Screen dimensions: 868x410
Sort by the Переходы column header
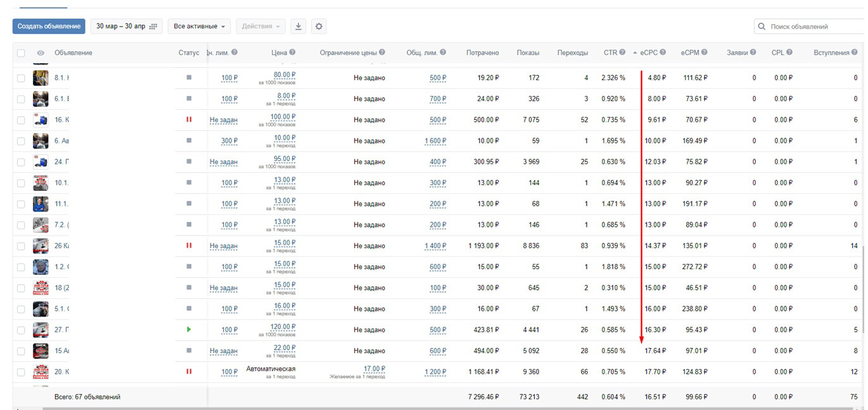pos(573,52)
